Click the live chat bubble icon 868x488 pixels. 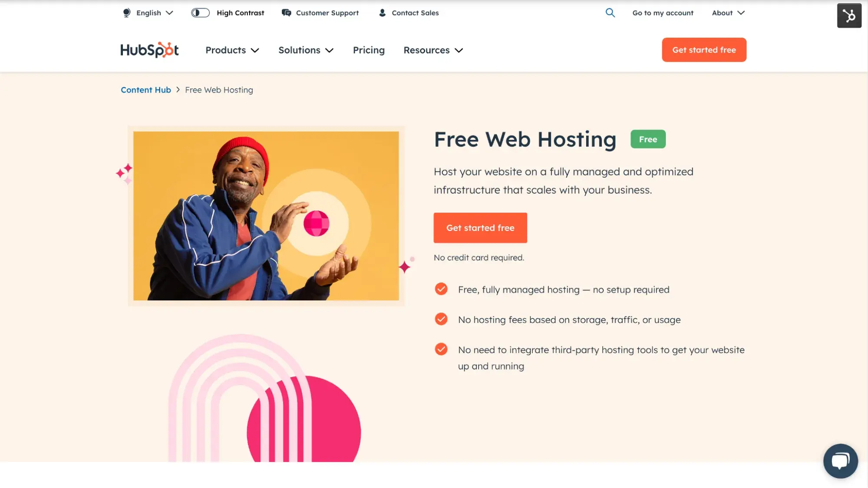(841, 461)
